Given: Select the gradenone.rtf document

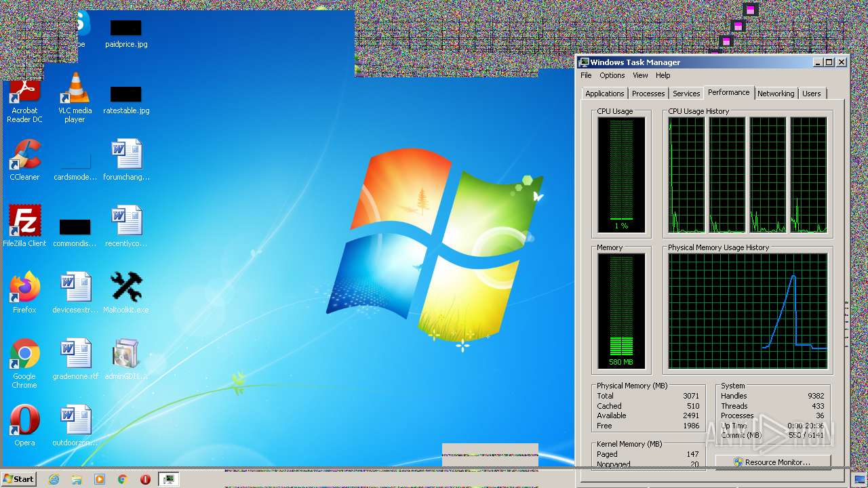Looking at the screenshot, I should [x=75, y=359].
